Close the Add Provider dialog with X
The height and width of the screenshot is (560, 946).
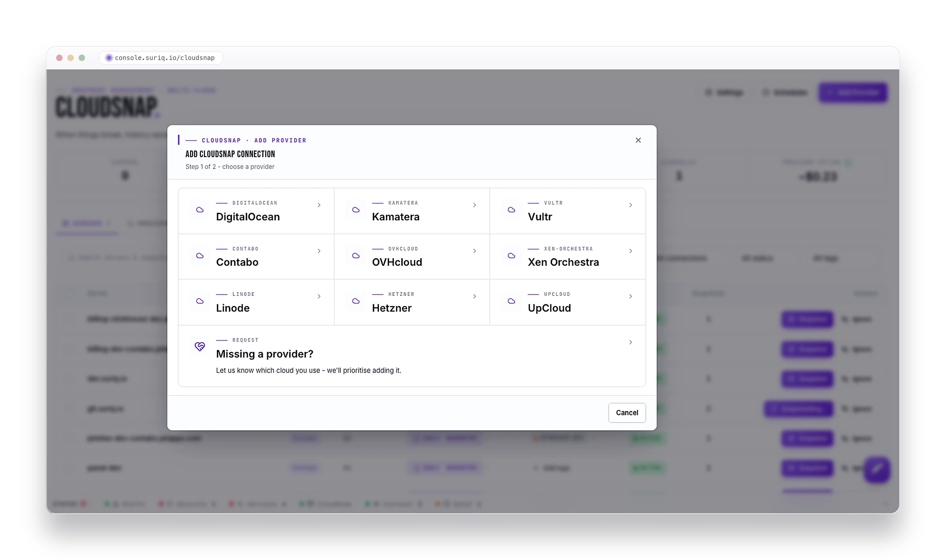click(x=638, y=140)
